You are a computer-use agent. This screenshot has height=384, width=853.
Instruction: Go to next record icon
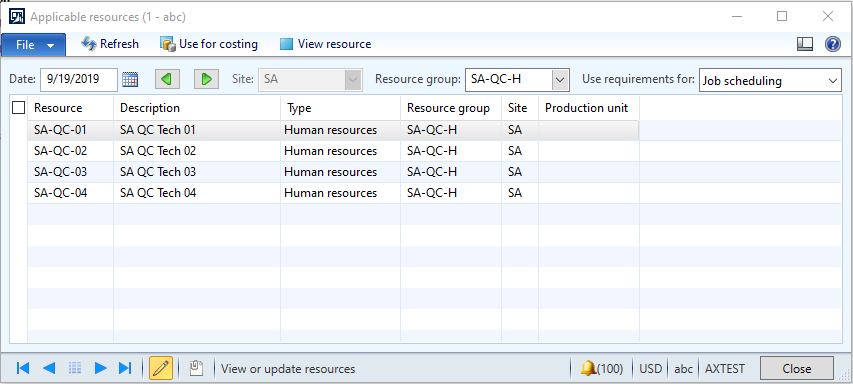[100, 368]
